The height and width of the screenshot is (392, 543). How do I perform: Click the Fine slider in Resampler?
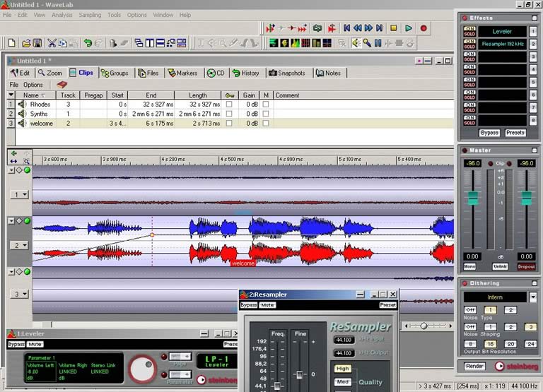[x=300, y=374]
